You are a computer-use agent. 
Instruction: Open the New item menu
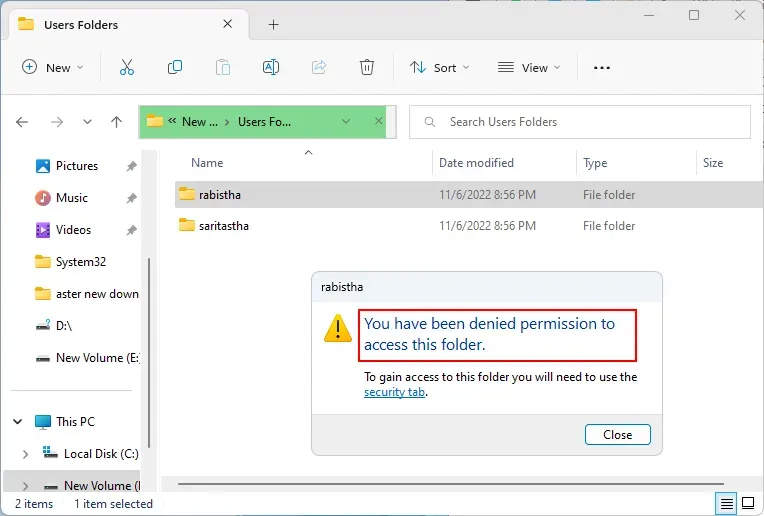tap(53, 67)
